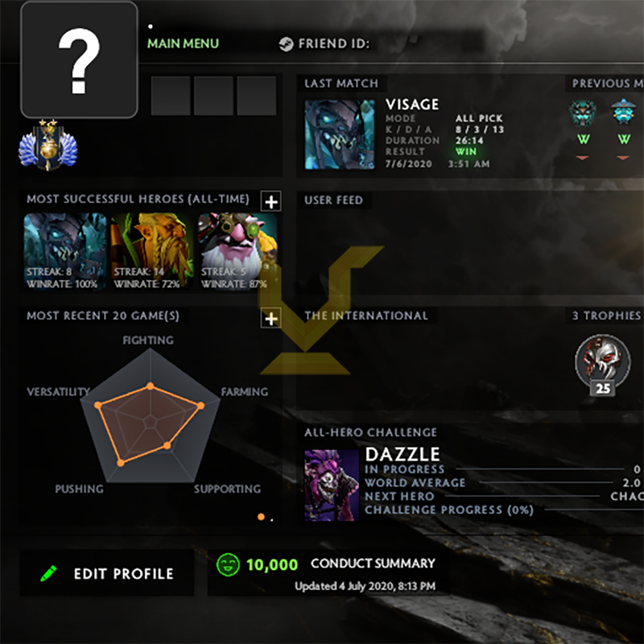Click the orange page indicator dot
Viewport: 644px width, 644px height.
[261, 517]
